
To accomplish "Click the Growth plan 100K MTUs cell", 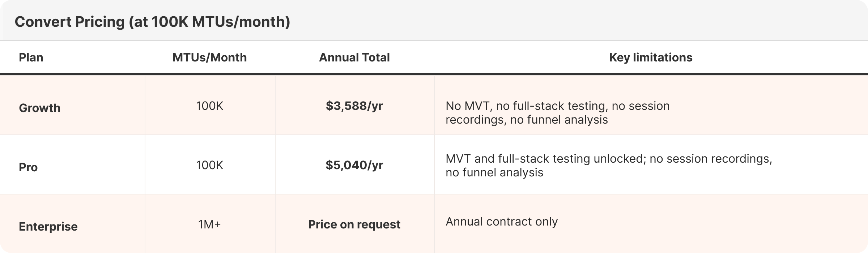I will 210,106.
